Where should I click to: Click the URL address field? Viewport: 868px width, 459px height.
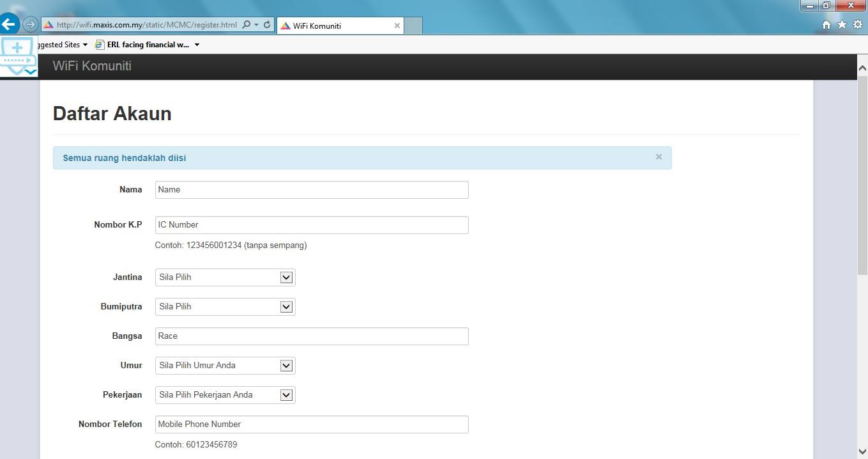pos(146,25)
